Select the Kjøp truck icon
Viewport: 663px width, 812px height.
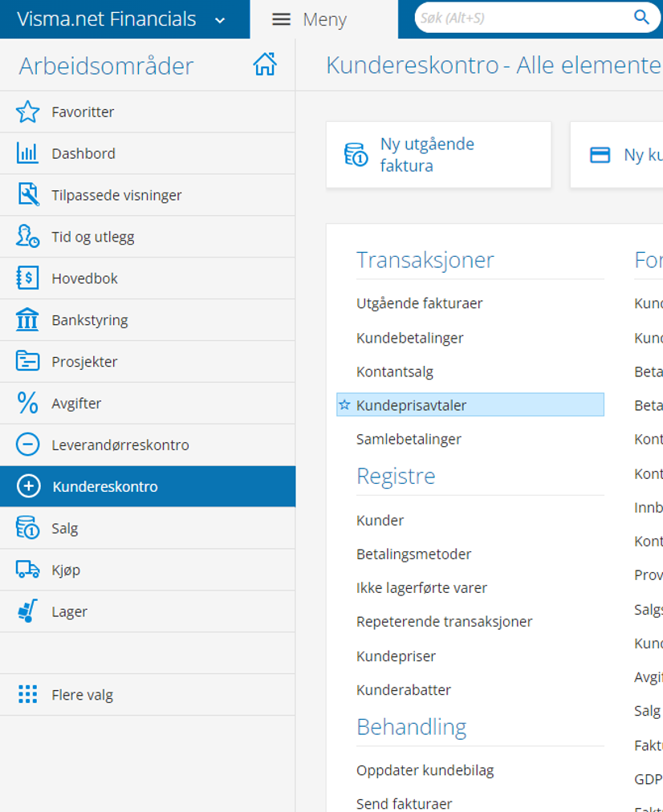(27, 570)
